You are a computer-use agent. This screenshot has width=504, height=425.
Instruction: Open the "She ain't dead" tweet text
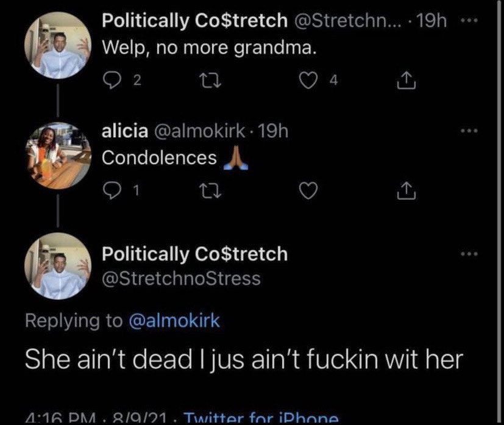(244, 359)
